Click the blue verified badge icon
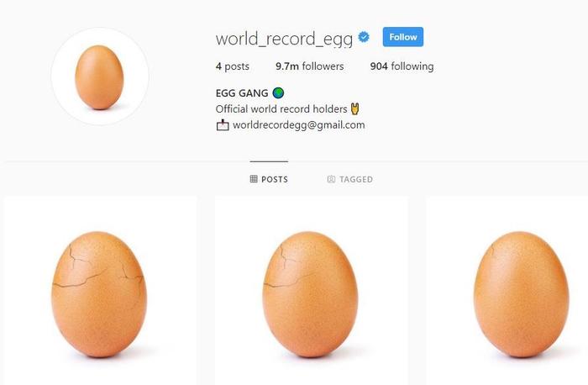 (x=364, y=37)
